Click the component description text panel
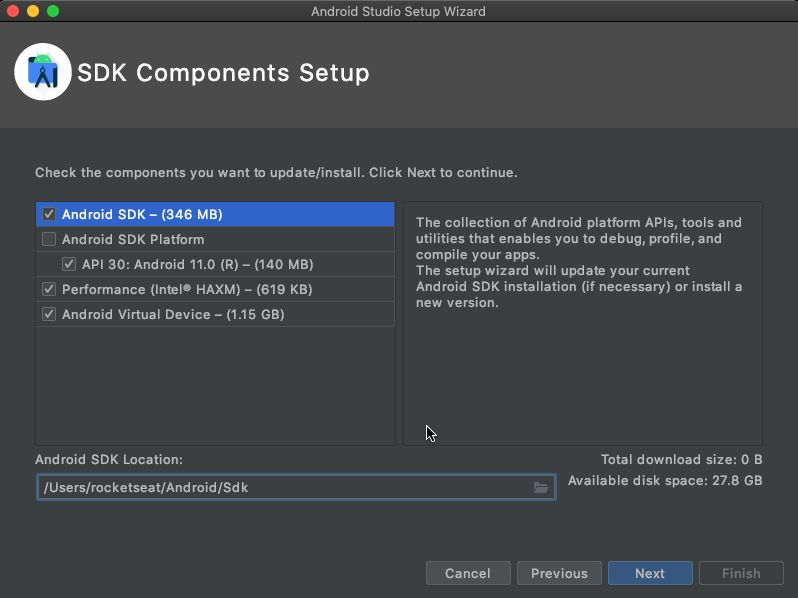Image resolution: width=798 pixels, height=598 pixels. pyautogui.click(x=583, y=324)
